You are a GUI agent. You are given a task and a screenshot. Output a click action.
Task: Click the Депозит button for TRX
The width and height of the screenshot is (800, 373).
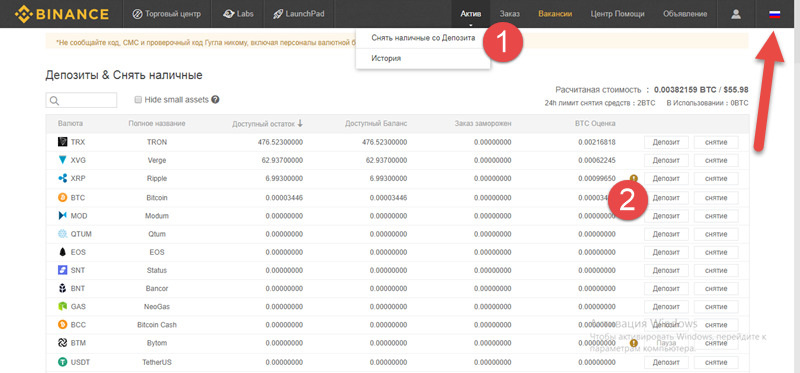[666, 142]
